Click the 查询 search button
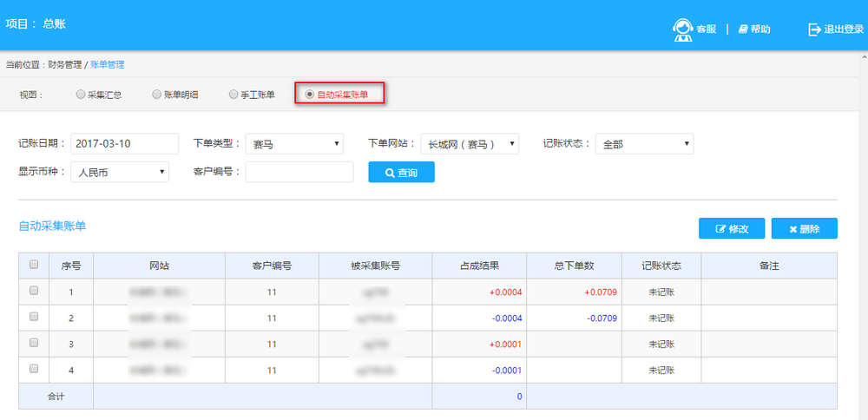This screenshot has height=420, width=868. click(x=401, y=173)
